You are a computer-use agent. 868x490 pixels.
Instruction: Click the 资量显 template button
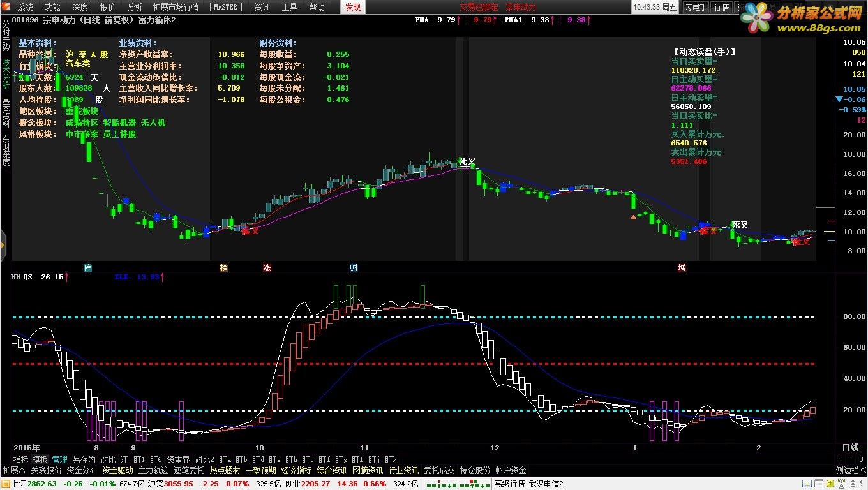178,459
